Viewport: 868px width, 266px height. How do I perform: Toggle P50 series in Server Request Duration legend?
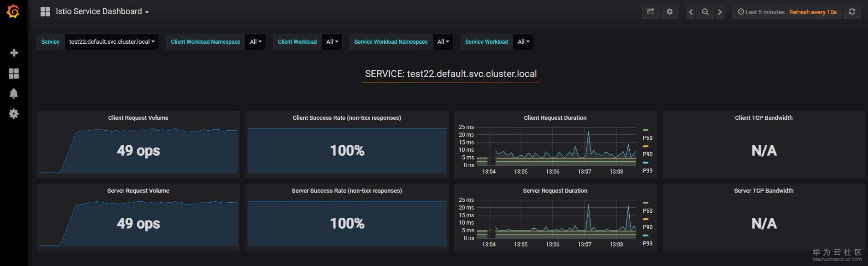(x=647, y=210)
